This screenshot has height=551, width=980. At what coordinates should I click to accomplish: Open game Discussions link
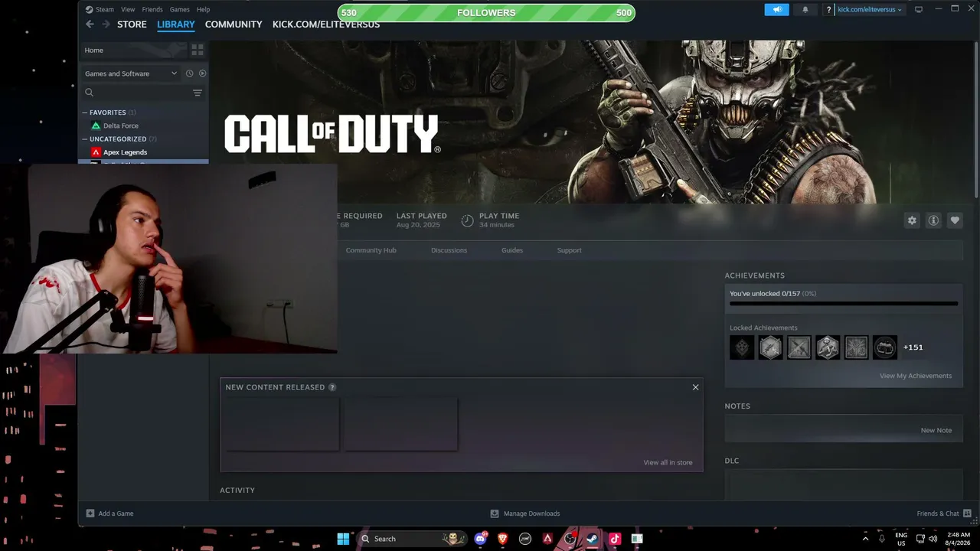coord(449,250)
